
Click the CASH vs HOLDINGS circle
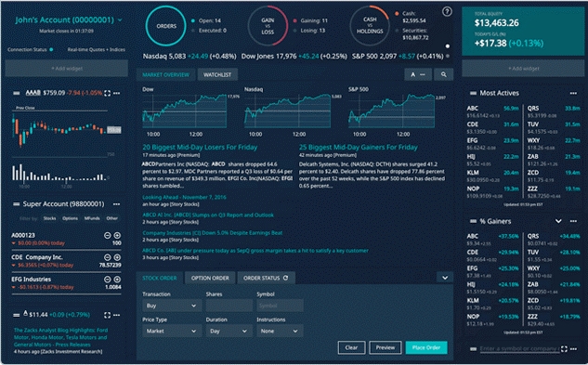[370, 25]
